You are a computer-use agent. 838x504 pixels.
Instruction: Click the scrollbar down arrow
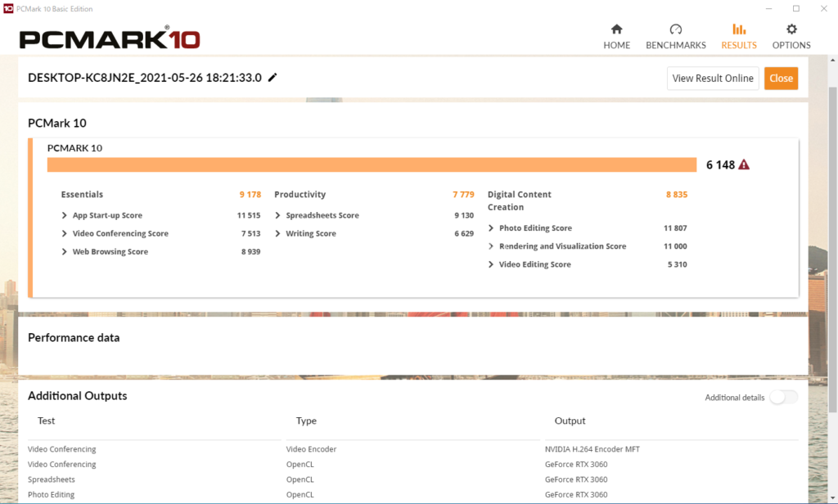pos(832,497)
